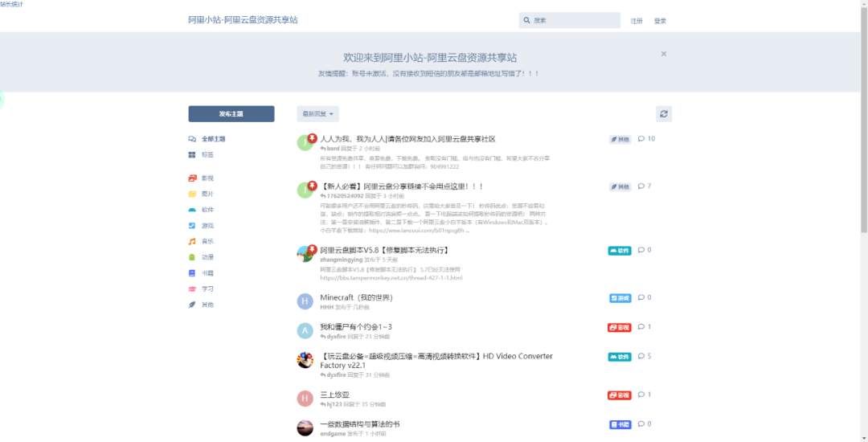Click 书籍 tag on 数据结构与算法 post
This screenshot has width=868, height=442.
pos(620,425)
